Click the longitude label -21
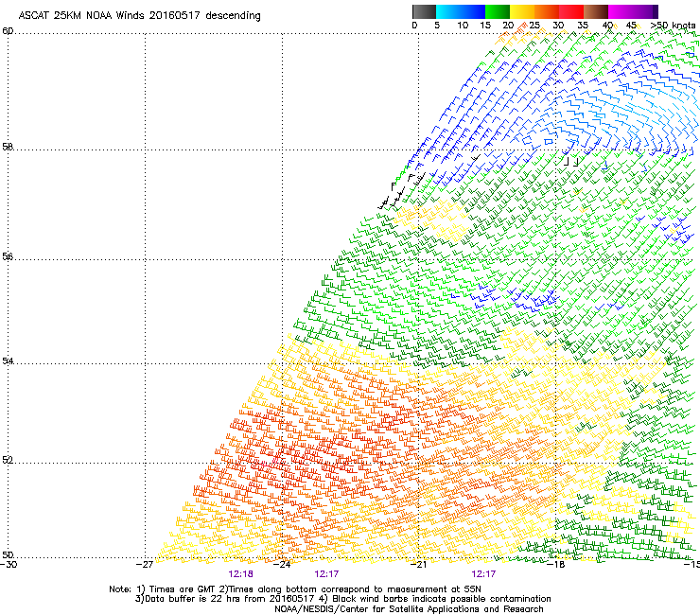700x615 pixels. coord(418,565)
